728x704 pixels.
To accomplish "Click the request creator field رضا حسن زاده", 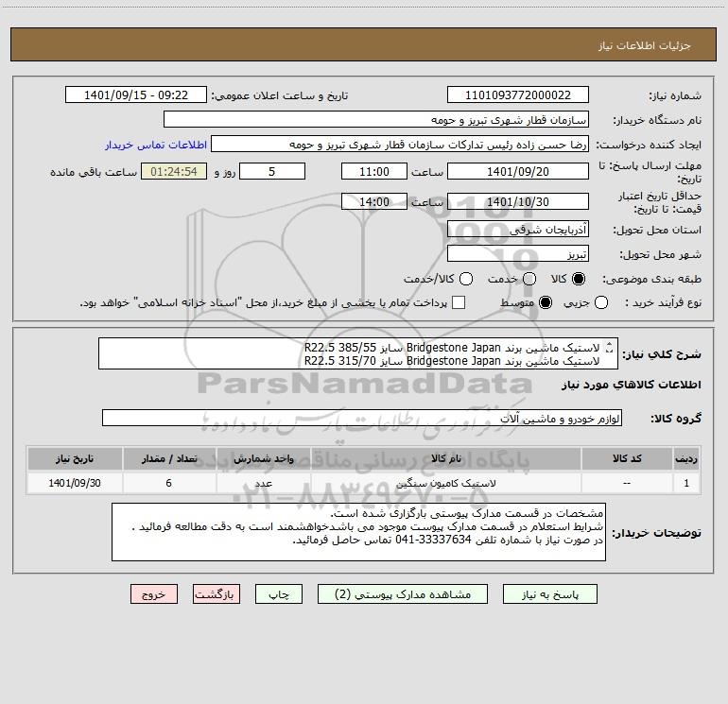I will (400, 144).
